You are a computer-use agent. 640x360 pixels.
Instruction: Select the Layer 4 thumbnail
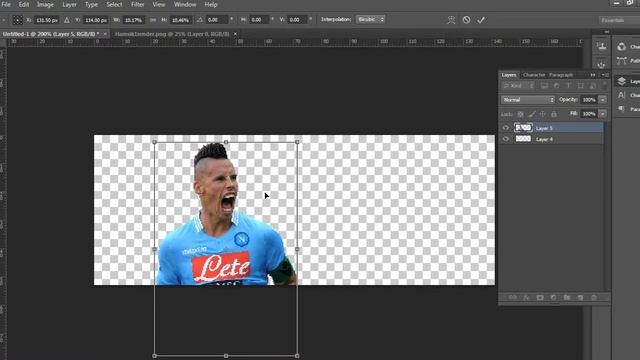tap(523, 139)
